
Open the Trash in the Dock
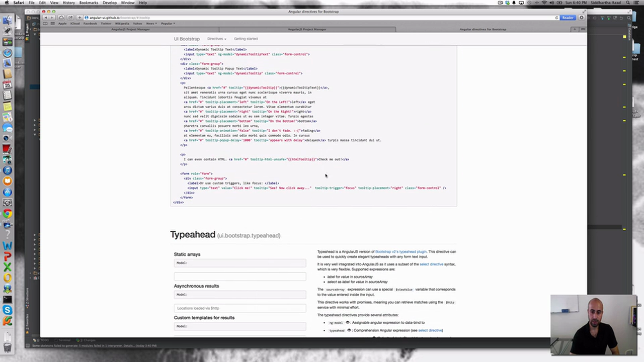(7, 347)
